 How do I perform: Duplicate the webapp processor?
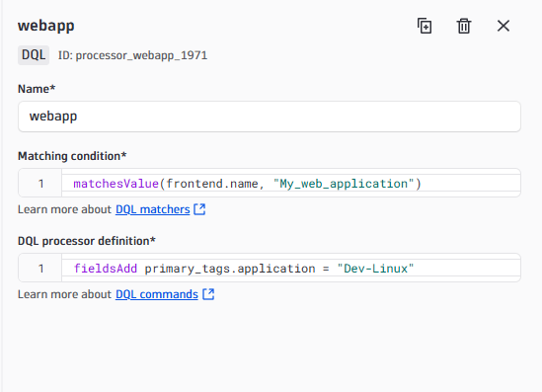(x=425, y=26)
